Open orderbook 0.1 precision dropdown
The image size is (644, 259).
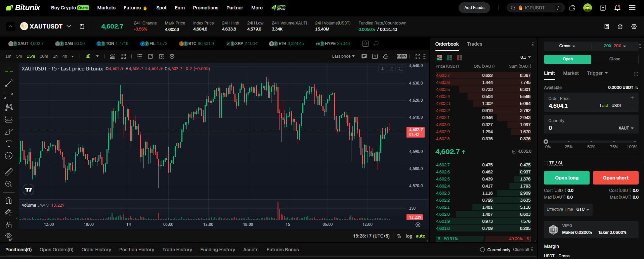tap(525, 57)
